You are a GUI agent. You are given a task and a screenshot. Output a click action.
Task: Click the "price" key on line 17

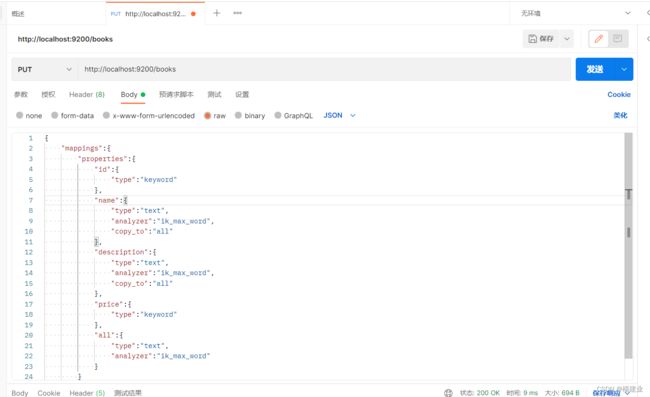(x=109, y=304)
